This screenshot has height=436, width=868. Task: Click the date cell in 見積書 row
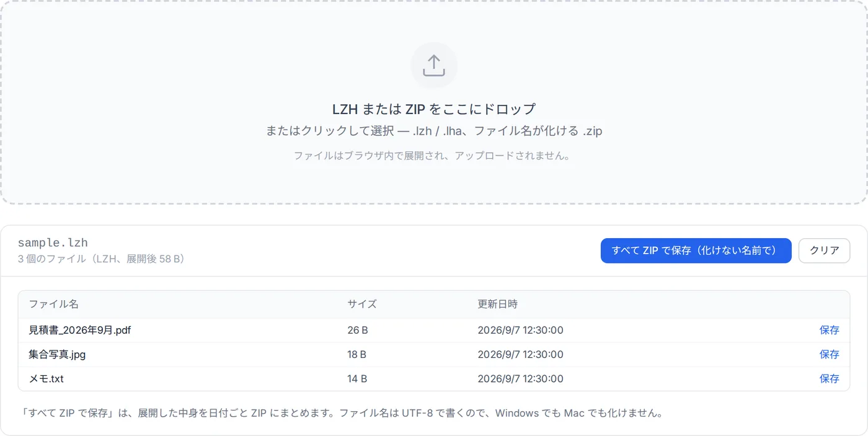(x=520, y=330)
